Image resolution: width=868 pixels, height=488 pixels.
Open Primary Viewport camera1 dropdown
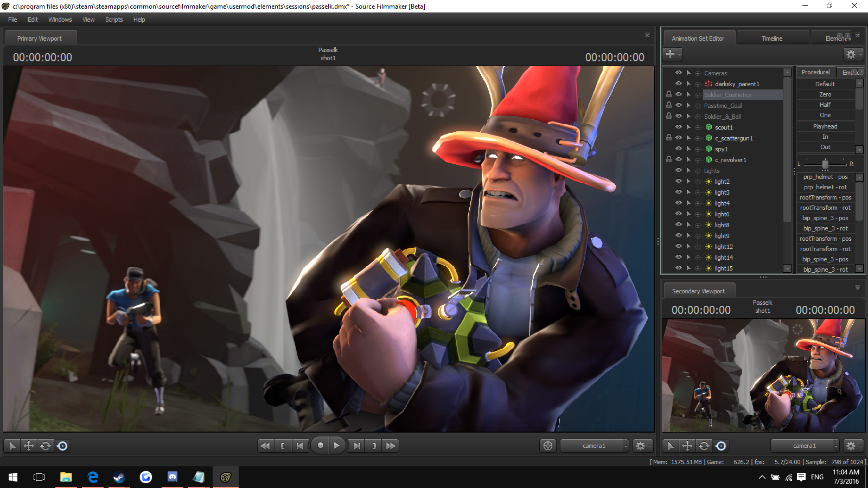[594, 446]
